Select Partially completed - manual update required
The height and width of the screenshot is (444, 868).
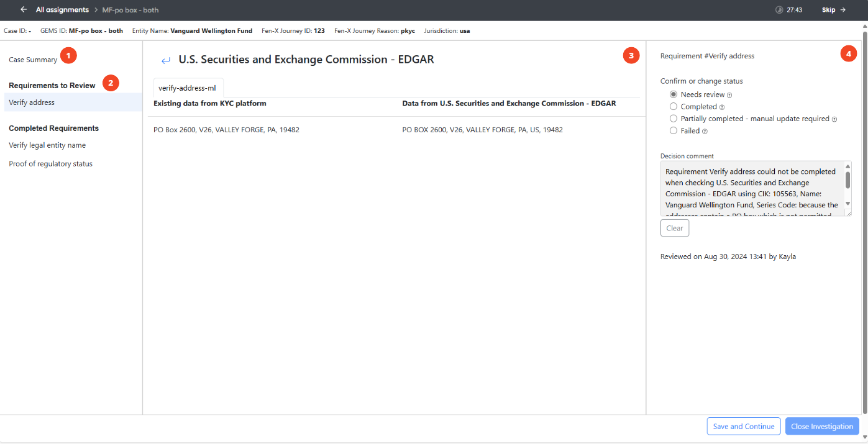point(674,119)
